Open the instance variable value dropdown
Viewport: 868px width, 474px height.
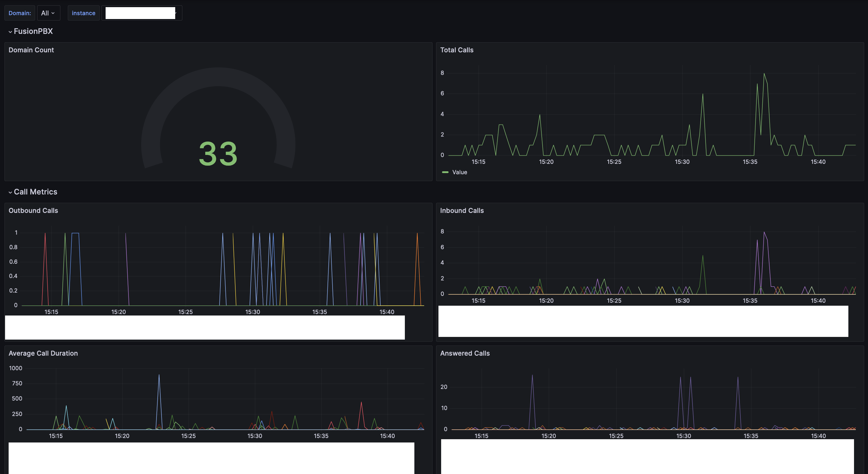pos(142,13)
